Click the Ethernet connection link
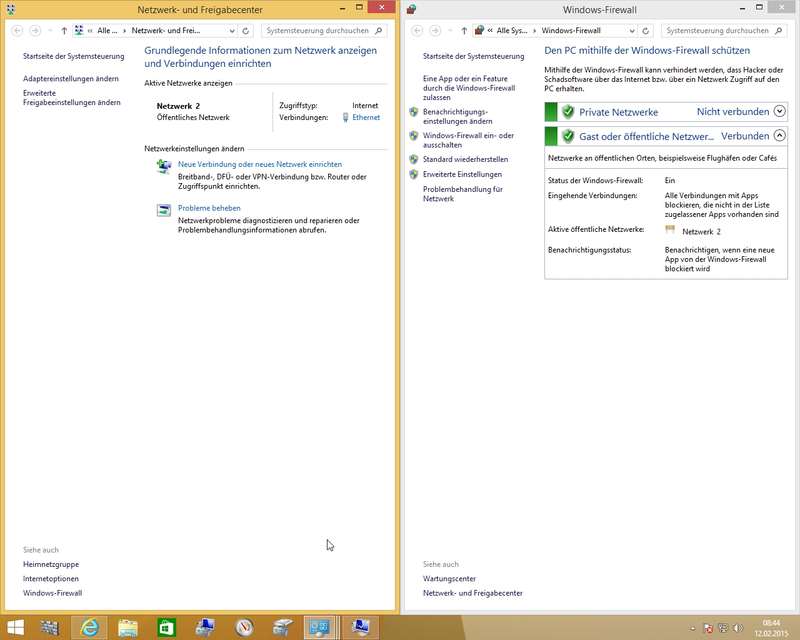The width and height of the screenshot is (800, 640). 366,117
